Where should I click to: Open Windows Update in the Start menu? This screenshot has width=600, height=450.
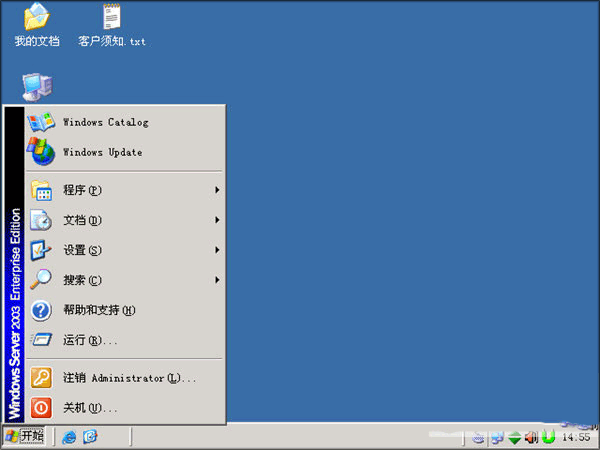[125, 152]
